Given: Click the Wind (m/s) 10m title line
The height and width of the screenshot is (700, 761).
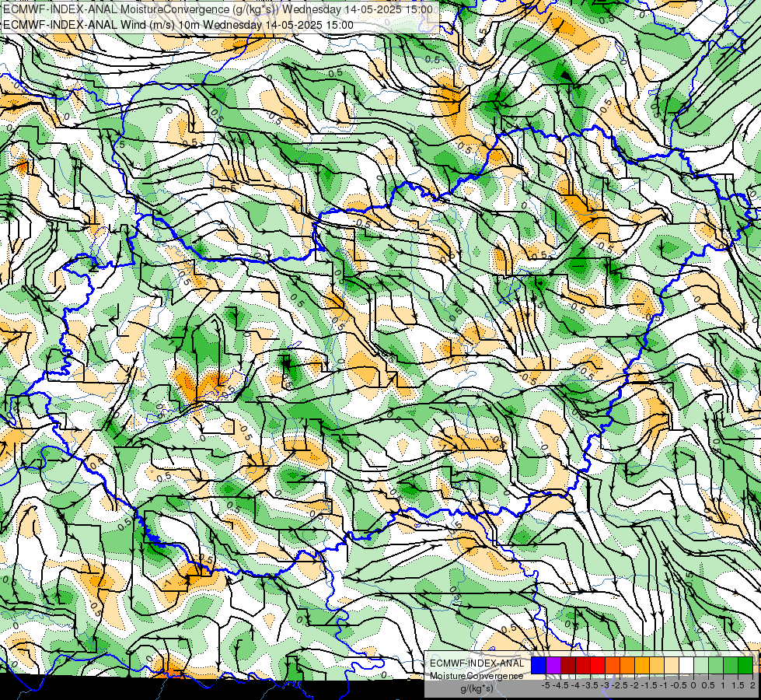Looking at the screenshot, I should point(178,25).
